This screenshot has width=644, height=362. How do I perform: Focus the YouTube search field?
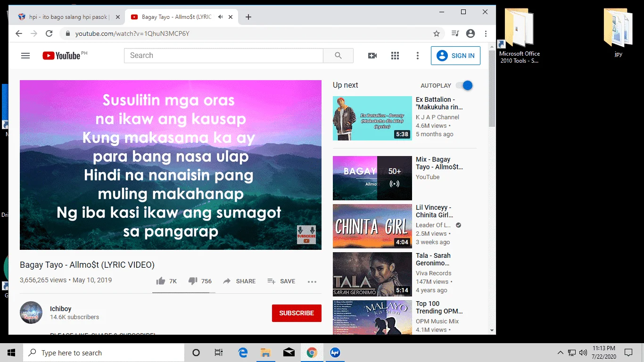point(223,56)
